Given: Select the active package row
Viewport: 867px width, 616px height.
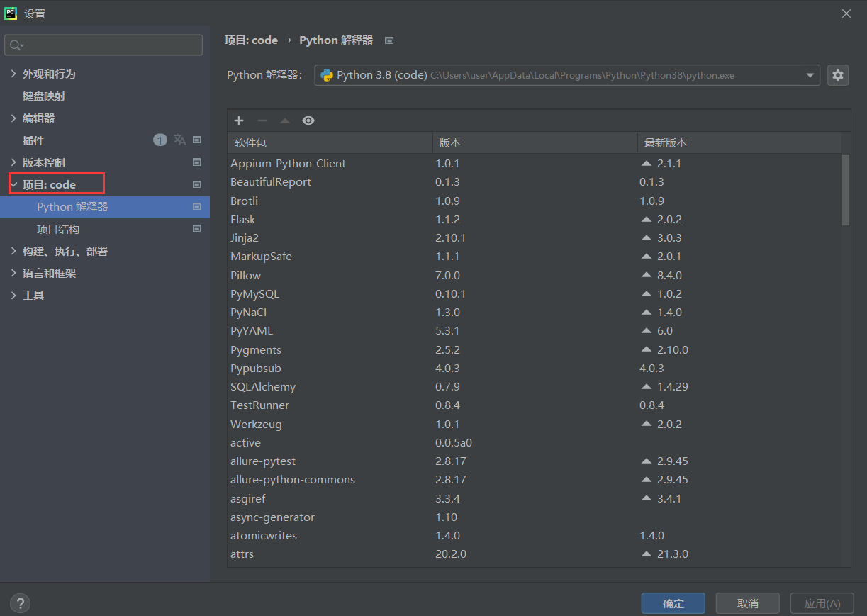Looking at the screenshot, I should coord(535,442).
